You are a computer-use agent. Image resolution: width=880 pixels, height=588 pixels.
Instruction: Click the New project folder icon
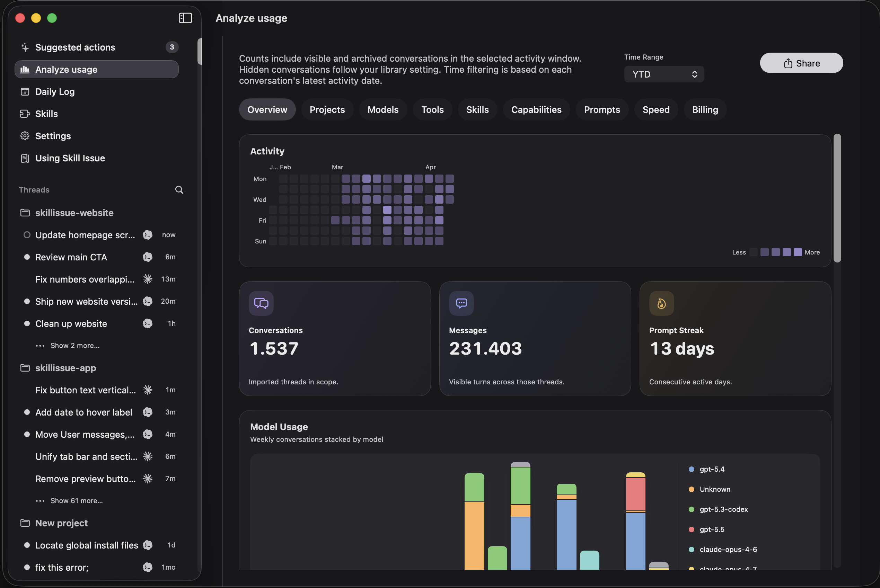pyautogui.click(x=25, y=523)
